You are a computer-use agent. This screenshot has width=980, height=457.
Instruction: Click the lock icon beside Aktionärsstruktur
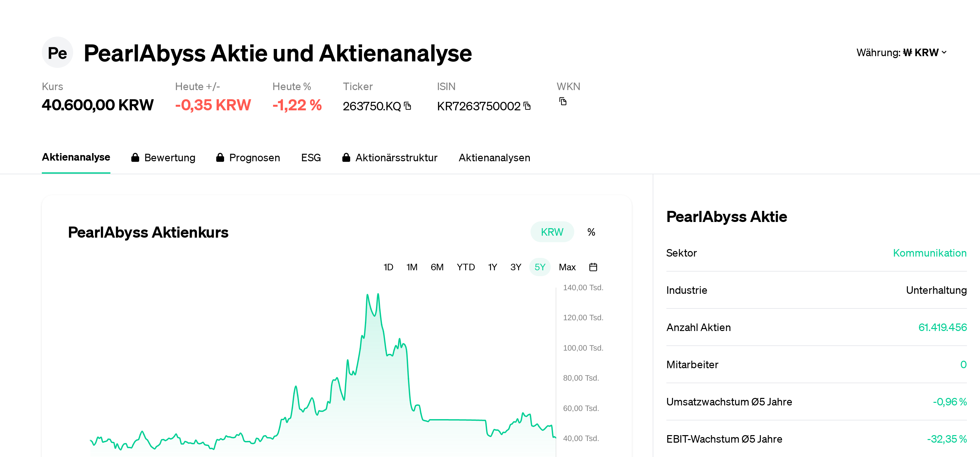click(x=346, y=157)
